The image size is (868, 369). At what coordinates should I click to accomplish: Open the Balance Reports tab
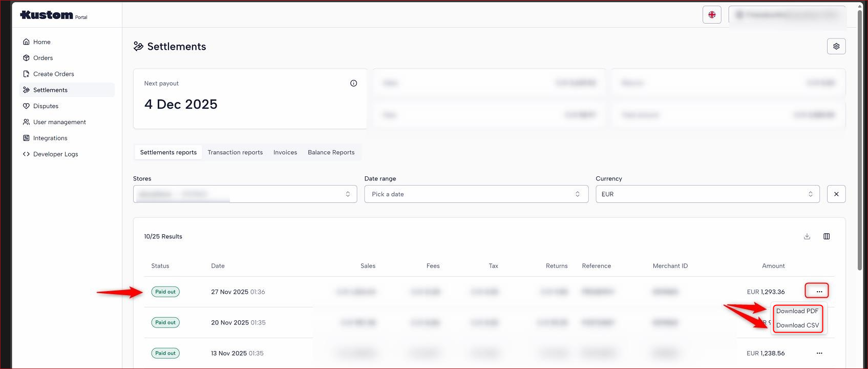pos(331,152)
